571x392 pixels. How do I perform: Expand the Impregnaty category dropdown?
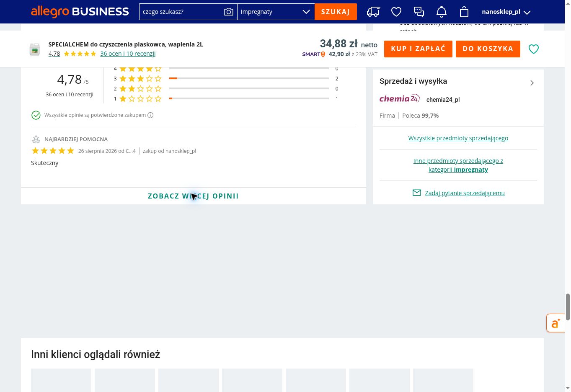(x=276, y=12)
